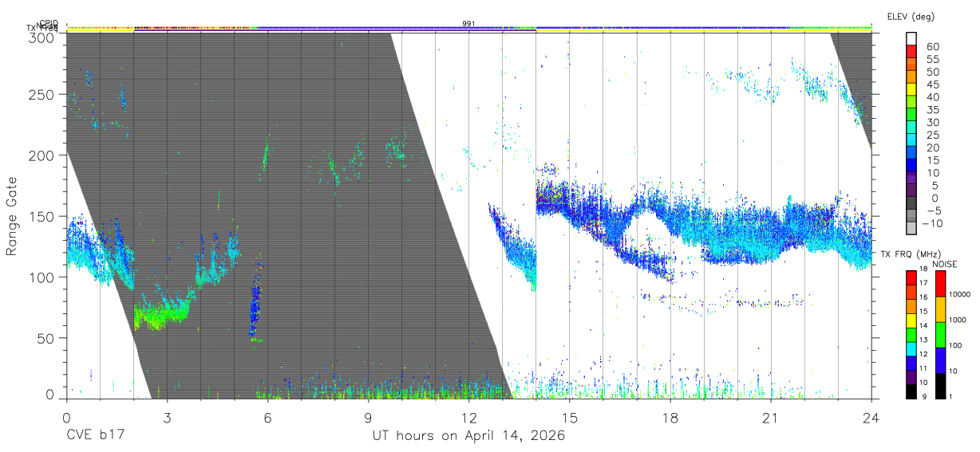Click the 'Range Gate' y-axis label
This screenshot has height=452, width=980.
pyautogui.click(x=12, y=216)
